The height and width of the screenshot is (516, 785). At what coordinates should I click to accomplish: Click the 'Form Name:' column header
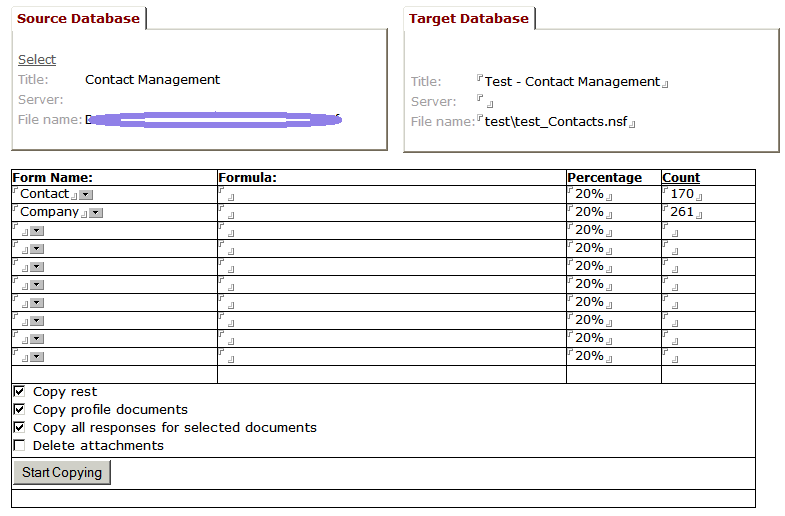point(53,178)
